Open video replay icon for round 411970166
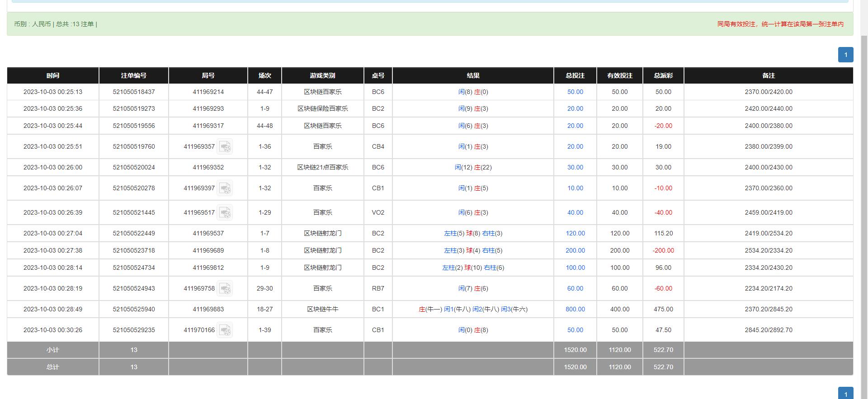This screenshot has height=399, width=868. [225, 330]
